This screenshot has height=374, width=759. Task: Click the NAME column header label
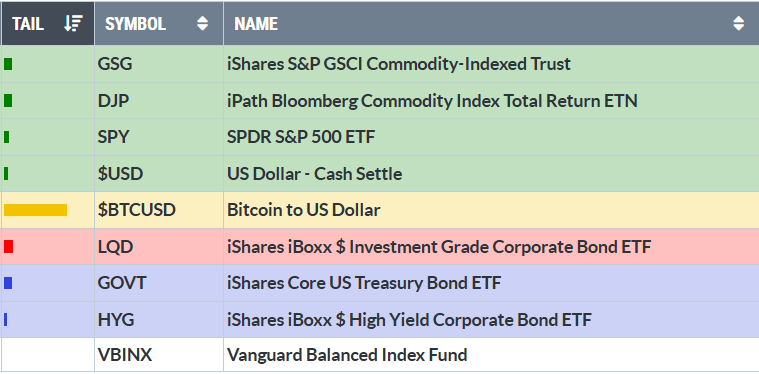pos(256,24)
